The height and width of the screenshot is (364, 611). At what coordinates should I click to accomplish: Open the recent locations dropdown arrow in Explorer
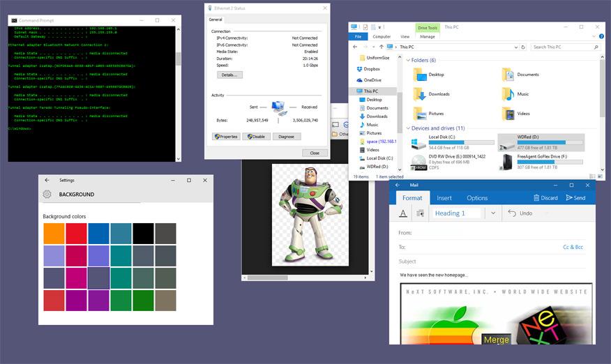[373, 47]
